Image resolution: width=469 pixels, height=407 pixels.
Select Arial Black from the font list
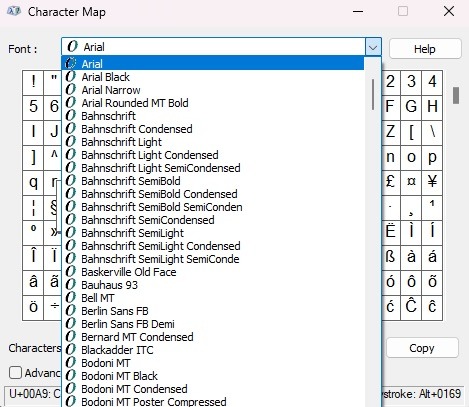[x=213, y=77]
